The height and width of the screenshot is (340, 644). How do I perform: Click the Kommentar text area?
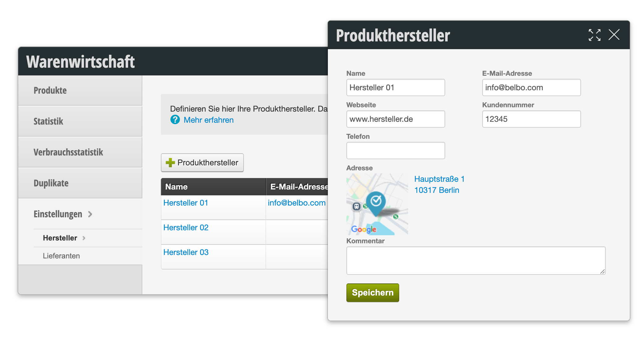point(476,261)
